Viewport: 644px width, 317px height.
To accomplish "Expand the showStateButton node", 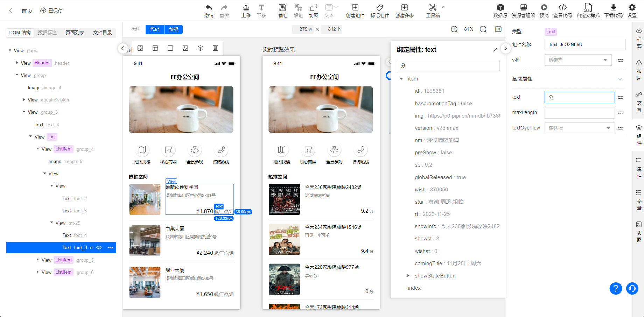I will (408, 276).
